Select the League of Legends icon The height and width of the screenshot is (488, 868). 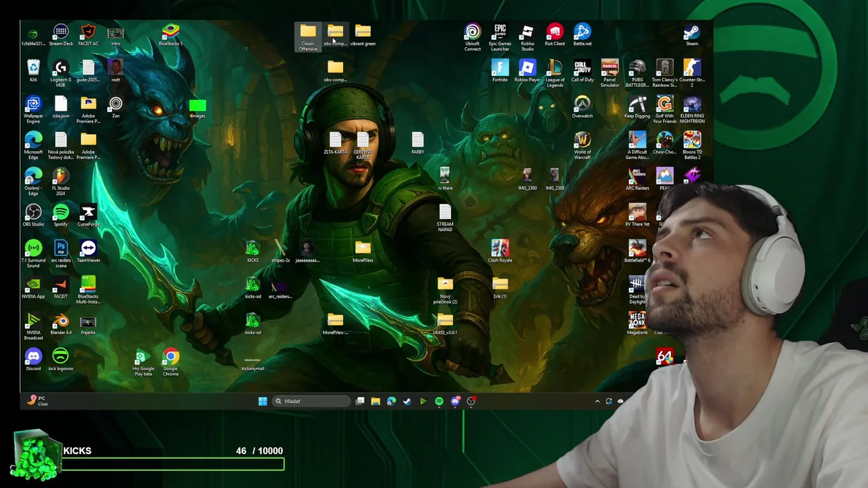tap(555, 74)
